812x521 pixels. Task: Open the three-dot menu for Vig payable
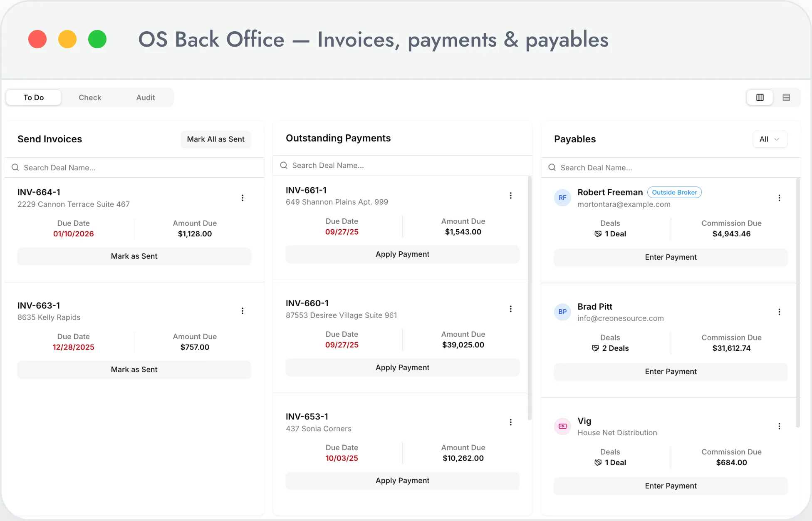click(779, 426)
